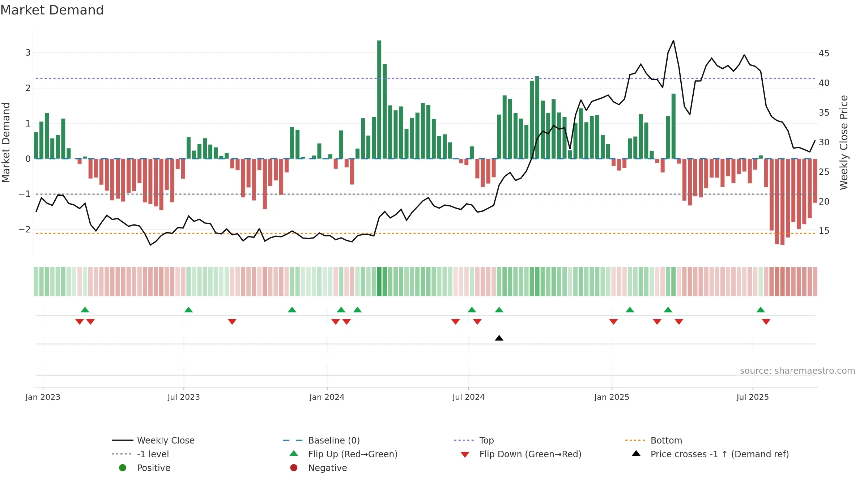Click the black Price crosses -1 triangle marker

click(499, 338)
